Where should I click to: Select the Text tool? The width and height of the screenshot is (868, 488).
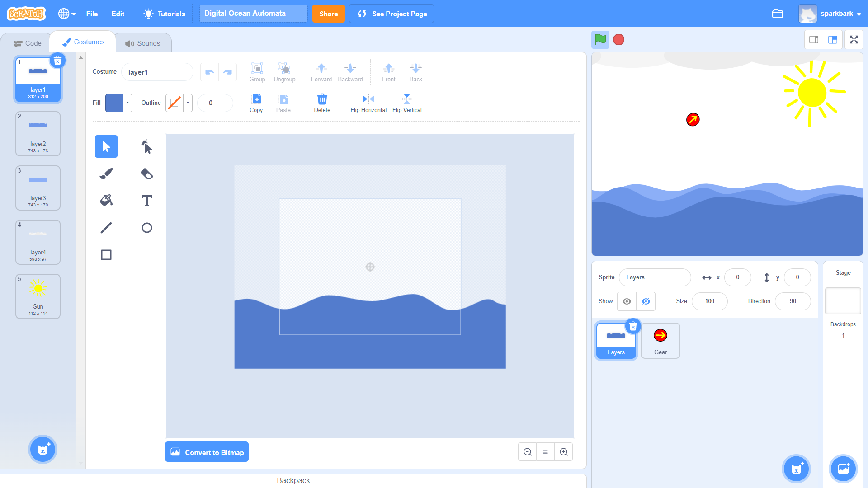click(x=146, y=200)
